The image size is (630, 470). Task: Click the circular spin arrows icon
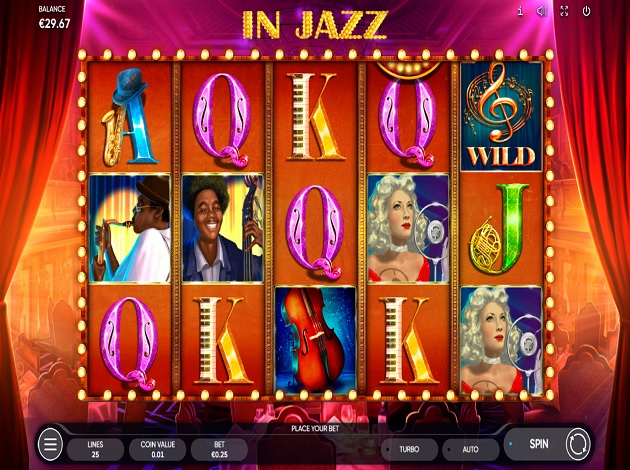(x=578, y=444)
